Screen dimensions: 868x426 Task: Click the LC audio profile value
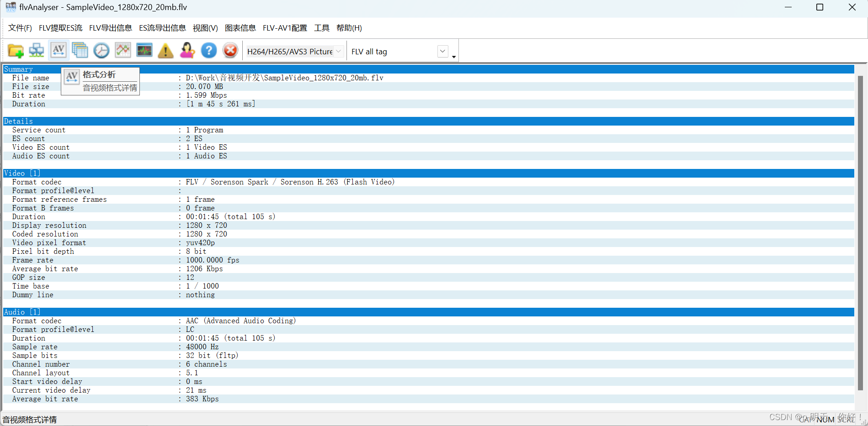click(x=190, y=329)
